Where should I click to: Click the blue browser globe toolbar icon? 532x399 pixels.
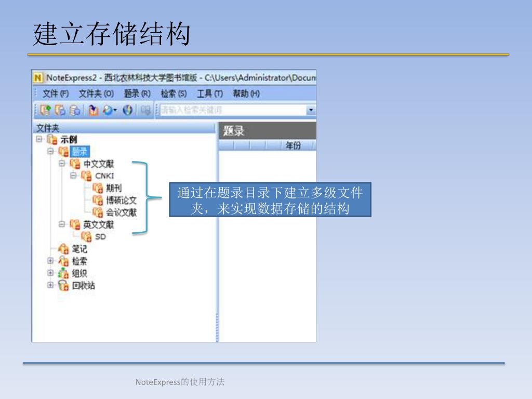pos(128,110)
